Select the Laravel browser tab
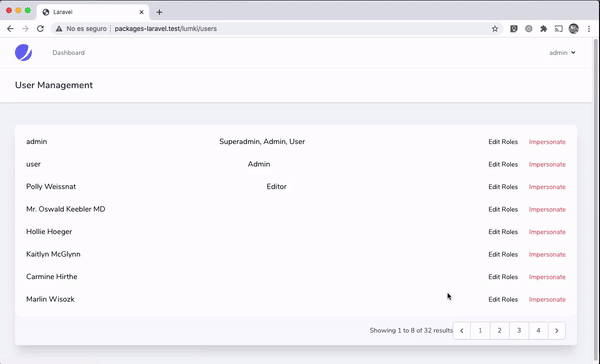Image resolution: width=600 pixels, height=364 pixels. tap(93, 12)
